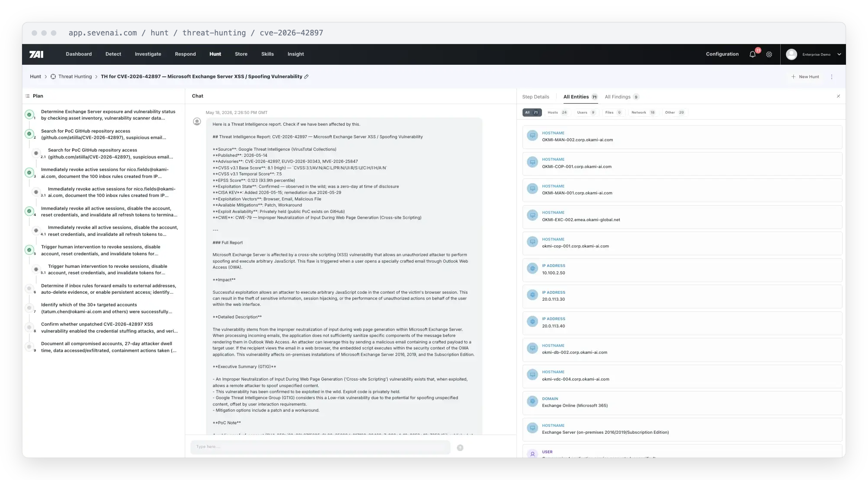Switch to the Step Details tab

(x=535, y=97)
